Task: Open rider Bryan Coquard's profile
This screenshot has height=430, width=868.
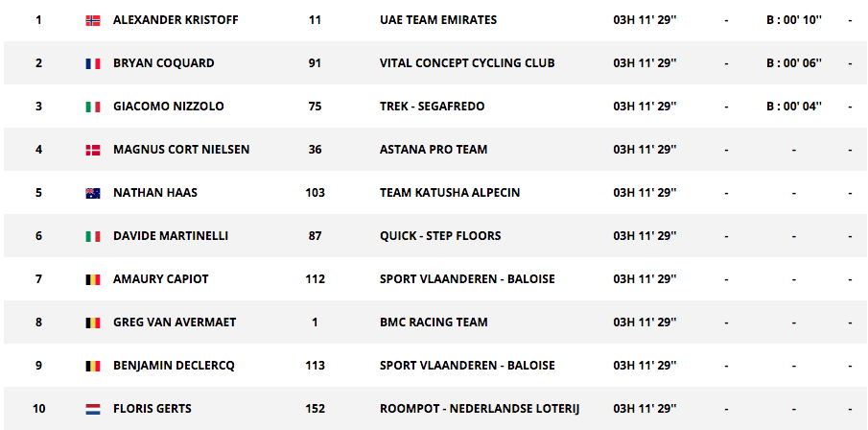Action: (x=163, y=63)
